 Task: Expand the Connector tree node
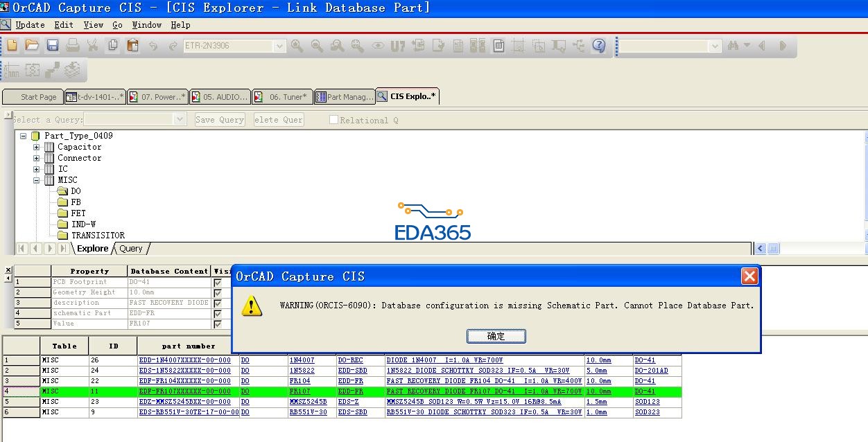36,158
